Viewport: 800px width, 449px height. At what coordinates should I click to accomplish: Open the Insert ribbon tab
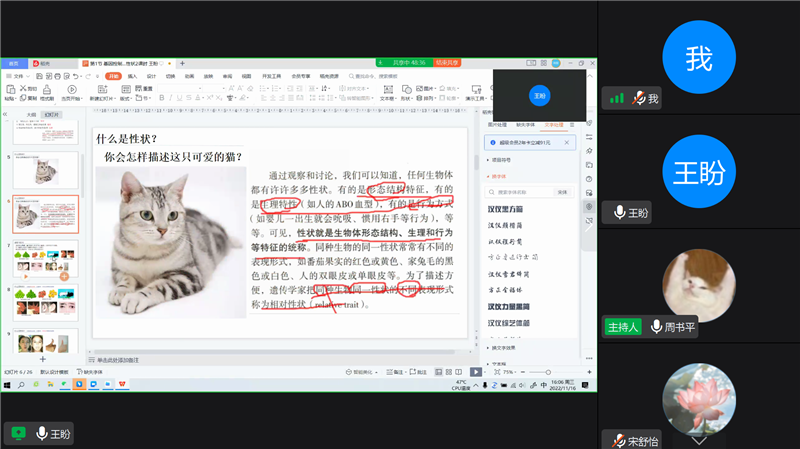pos(132,76)
